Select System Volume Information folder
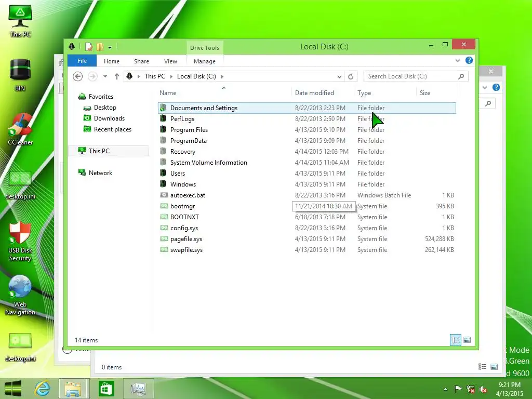 [x=307, y=162]
